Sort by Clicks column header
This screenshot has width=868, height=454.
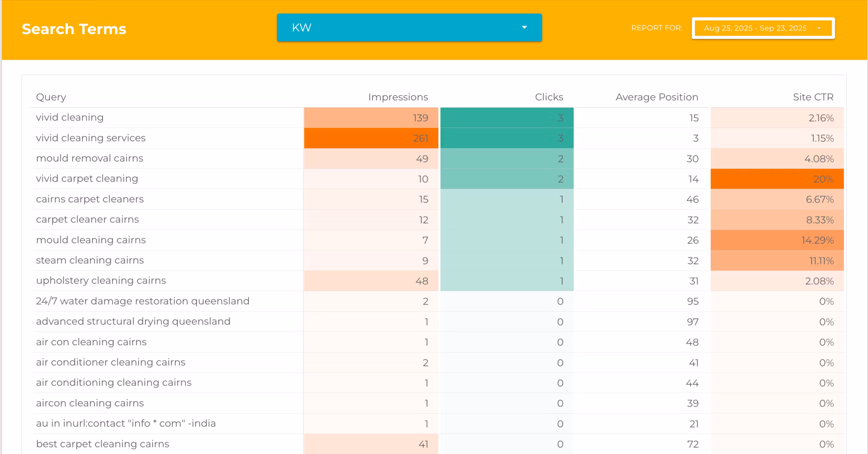coord(549,97)
